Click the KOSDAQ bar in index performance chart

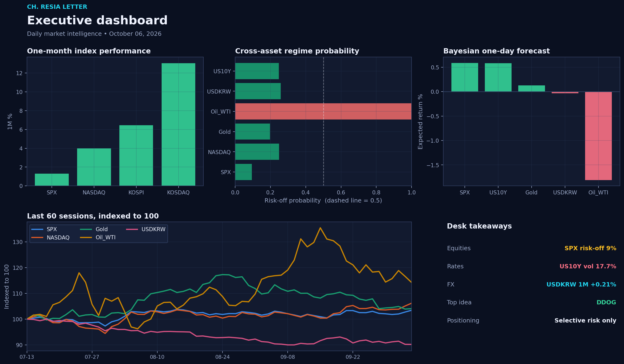pos(178,125)
